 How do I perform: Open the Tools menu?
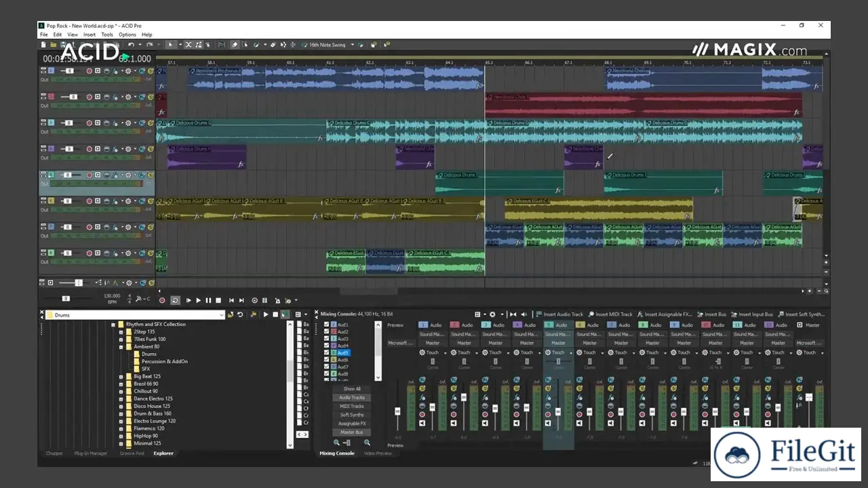tap(107, 35)
